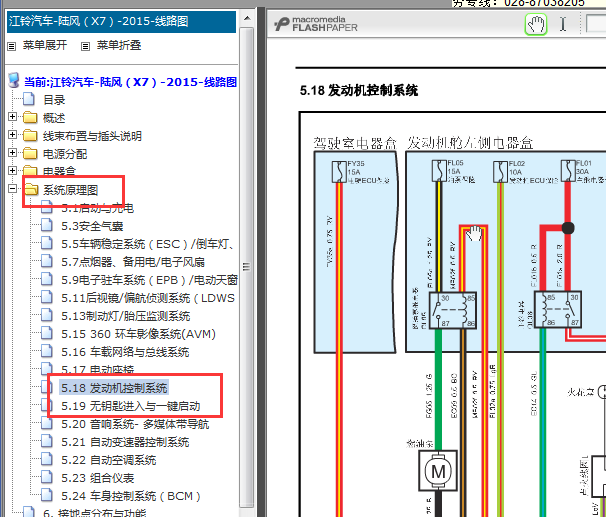606x517 pixels.
Task: Open 5.1启动与充电 diagram
Action: 97,208
